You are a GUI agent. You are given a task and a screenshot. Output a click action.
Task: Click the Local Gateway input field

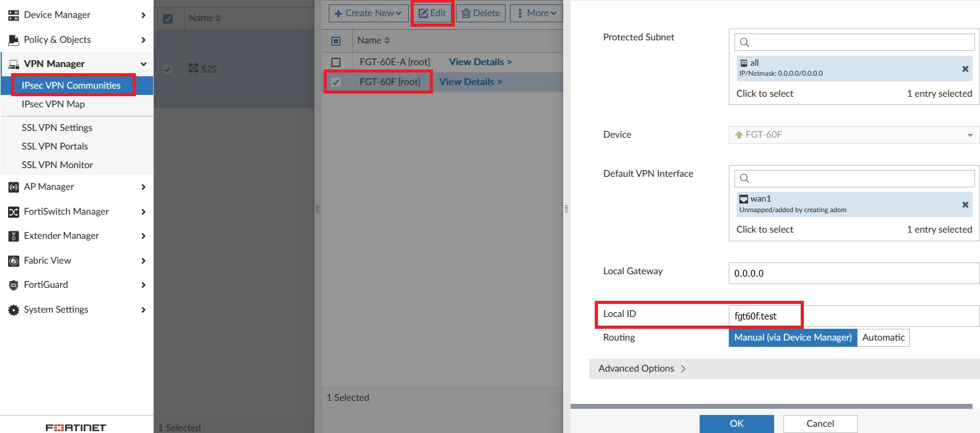(854, 274)
